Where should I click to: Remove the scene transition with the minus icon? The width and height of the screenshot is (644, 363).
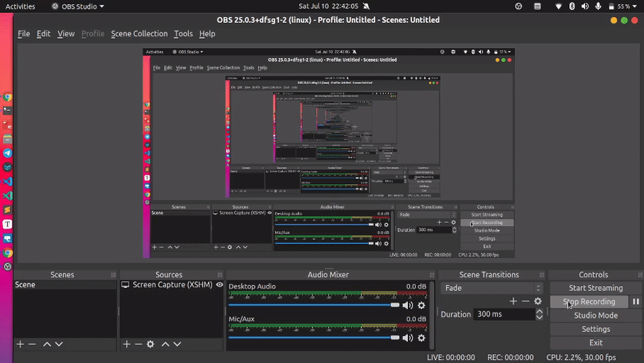(525, 302)
